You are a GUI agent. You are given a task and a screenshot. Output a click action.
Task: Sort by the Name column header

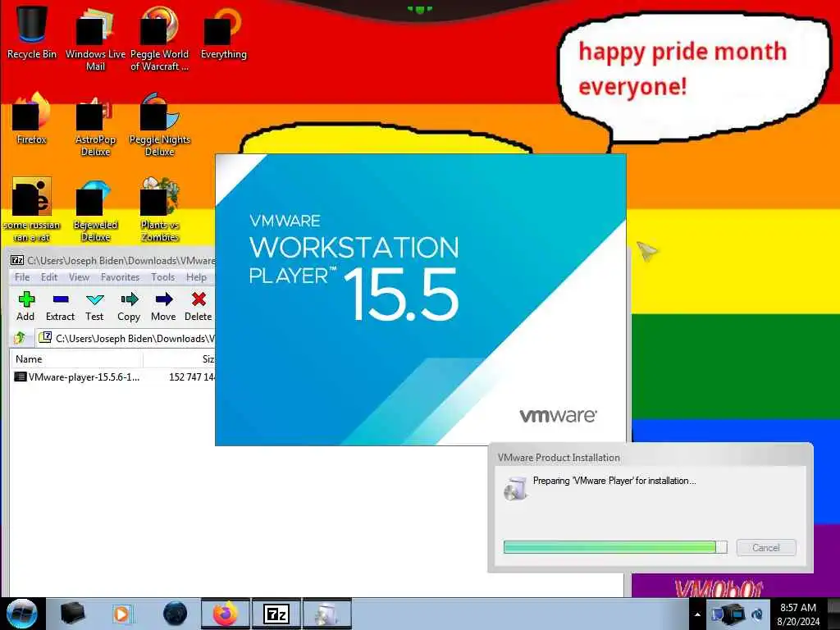pyautogui.click(x=76, y=359)
